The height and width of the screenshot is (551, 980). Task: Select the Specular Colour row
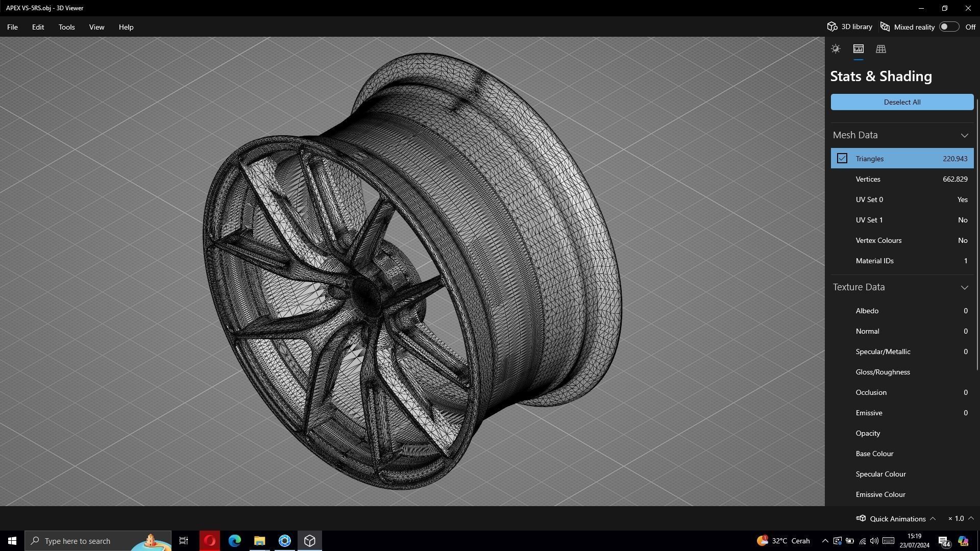(902, 474)
